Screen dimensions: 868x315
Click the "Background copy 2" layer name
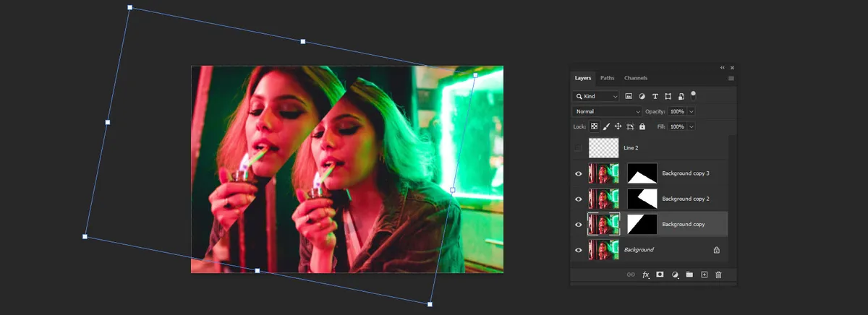686,199
